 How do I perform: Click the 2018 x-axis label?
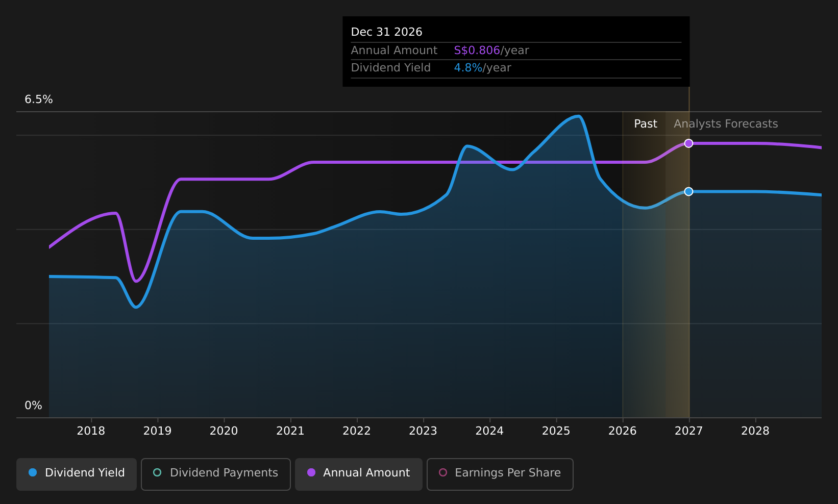tap(91, 431)
